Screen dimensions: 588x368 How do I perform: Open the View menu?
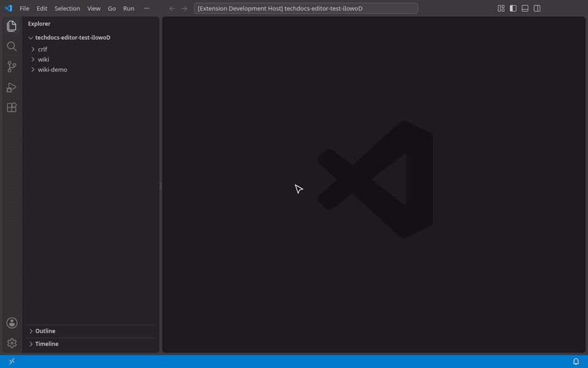coord(94,8)
